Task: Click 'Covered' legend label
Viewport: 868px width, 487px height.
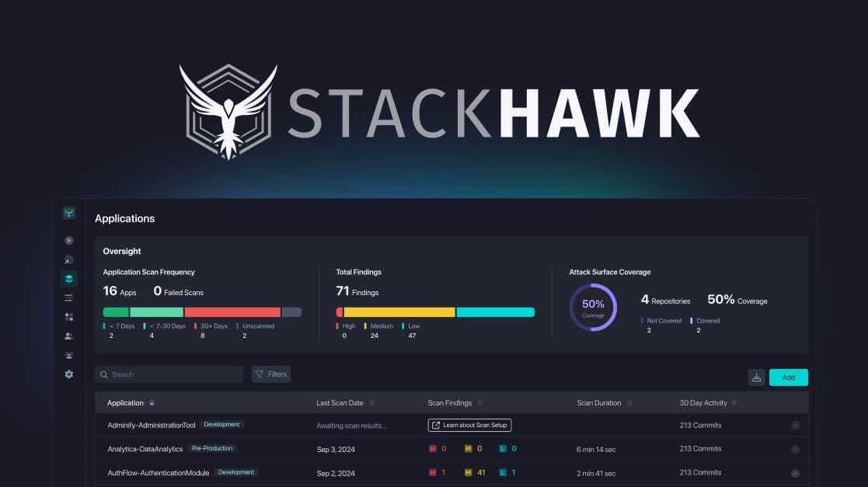Action: point(708,321)
